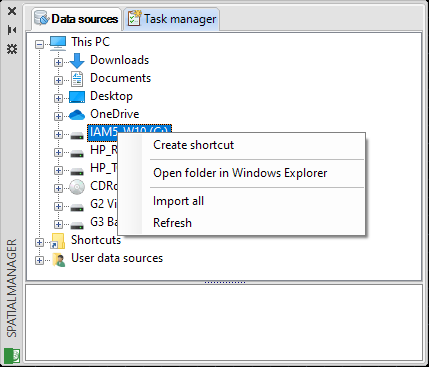The height and width of the screenshot is (367, 429).
Task: Select the Downloads label
Action: click(x=120, y=60)
